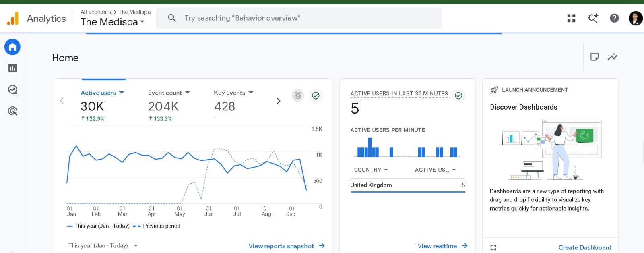Click the All accounts breadcrumb
Screen dimensions: 644x253
coord(96,12)
